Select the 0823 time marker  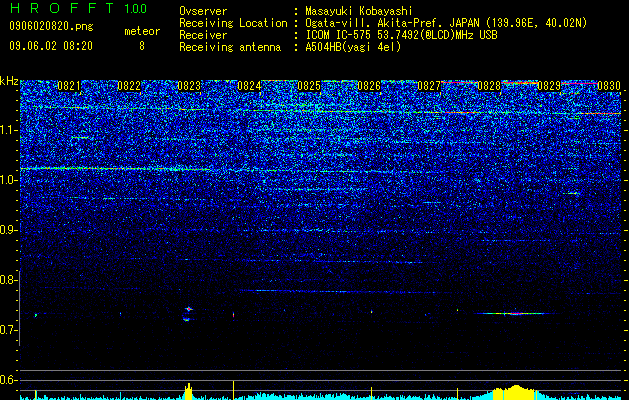click(189, 86)
